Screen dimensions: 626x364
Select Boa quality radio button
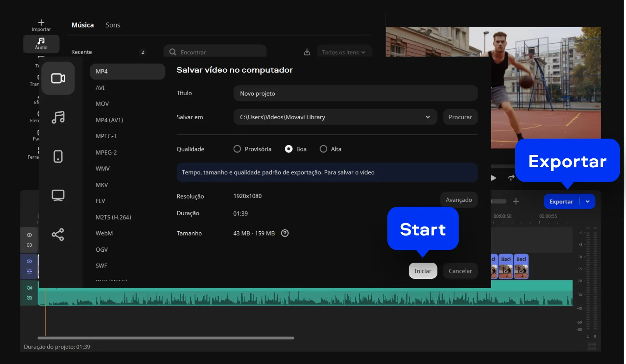point(289,149)
